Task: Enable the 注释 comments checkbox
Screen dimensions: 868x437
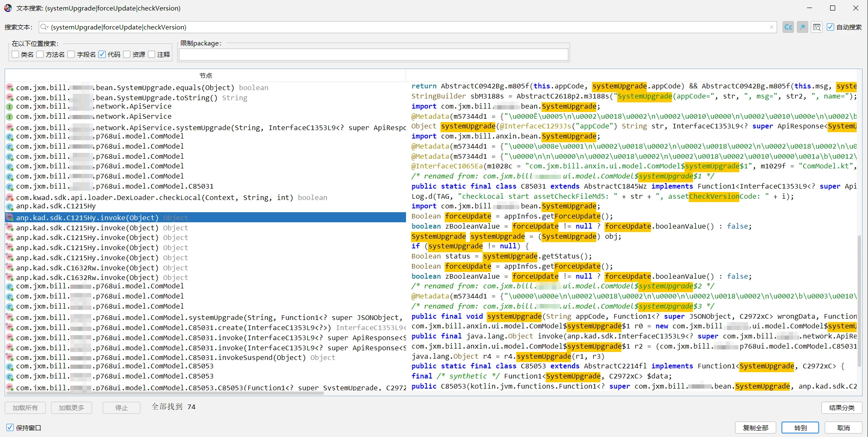Action: [x=152, y=54]
